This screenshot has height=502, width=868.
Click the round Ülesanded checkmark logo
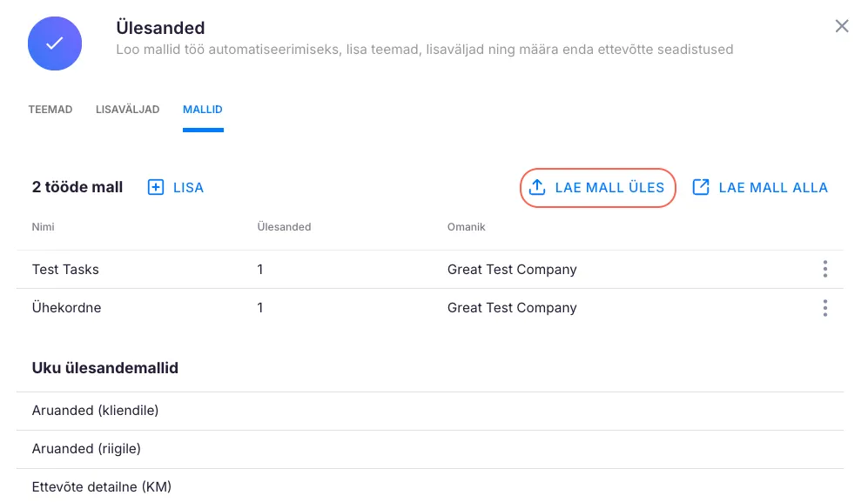(55, 43)
